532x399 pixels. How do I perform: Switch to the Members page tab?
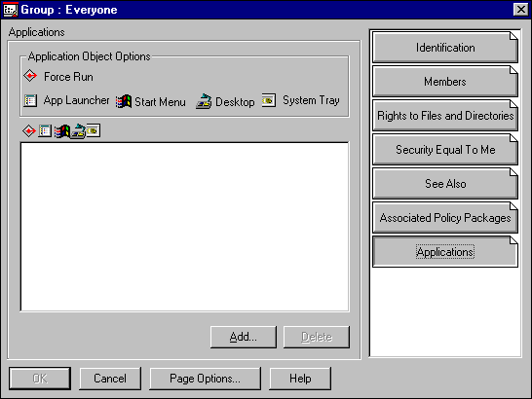pos(445,82)
